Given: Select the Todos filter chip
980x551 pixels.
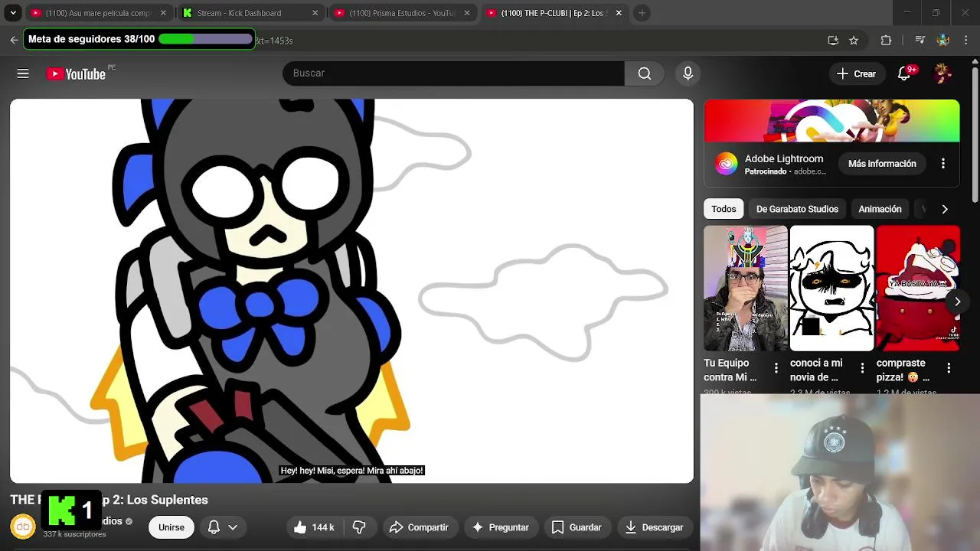Looking at the screenshot, I should point(724,209).
